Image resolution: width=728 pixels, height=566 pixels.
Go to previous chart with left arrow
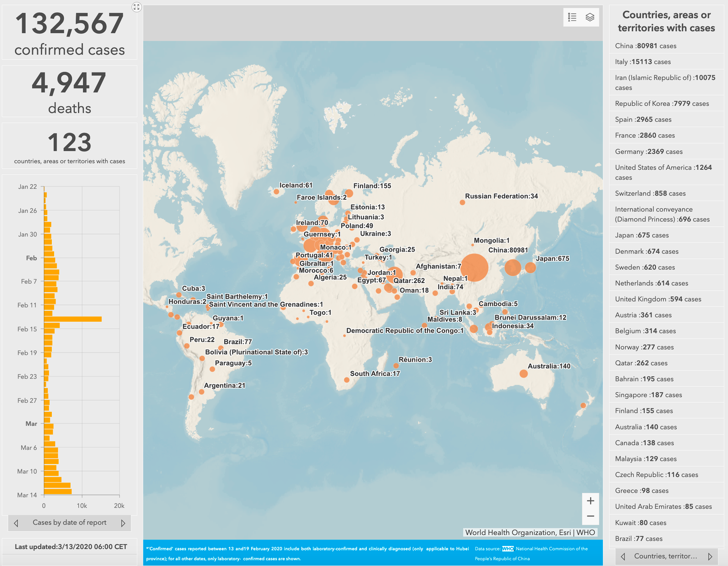(x=16, y=523)
